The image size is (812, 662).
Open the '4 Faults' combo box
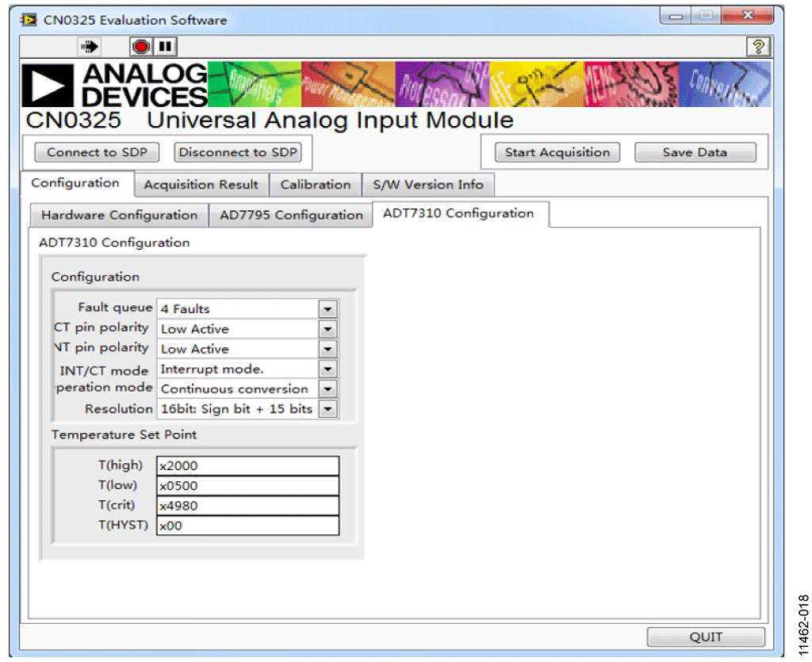tap(248, 309)
